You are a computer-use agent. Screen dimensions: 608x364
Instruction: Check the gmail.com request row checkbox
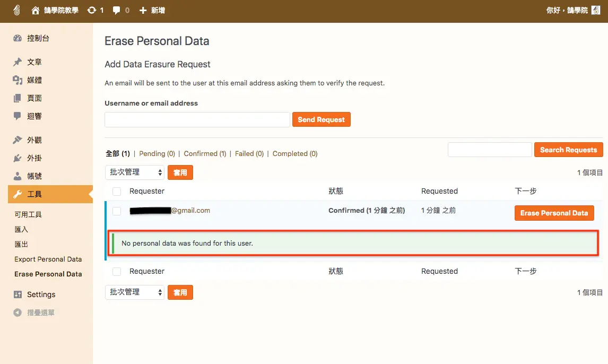pyautogui.click(x=117, y=211)
